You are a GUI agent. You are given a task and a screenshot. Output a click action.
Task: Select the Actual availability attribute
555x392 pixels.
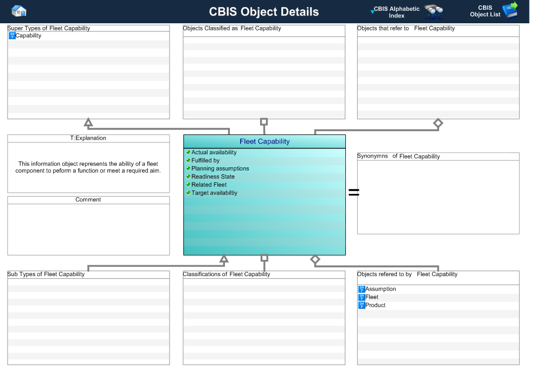214,152
